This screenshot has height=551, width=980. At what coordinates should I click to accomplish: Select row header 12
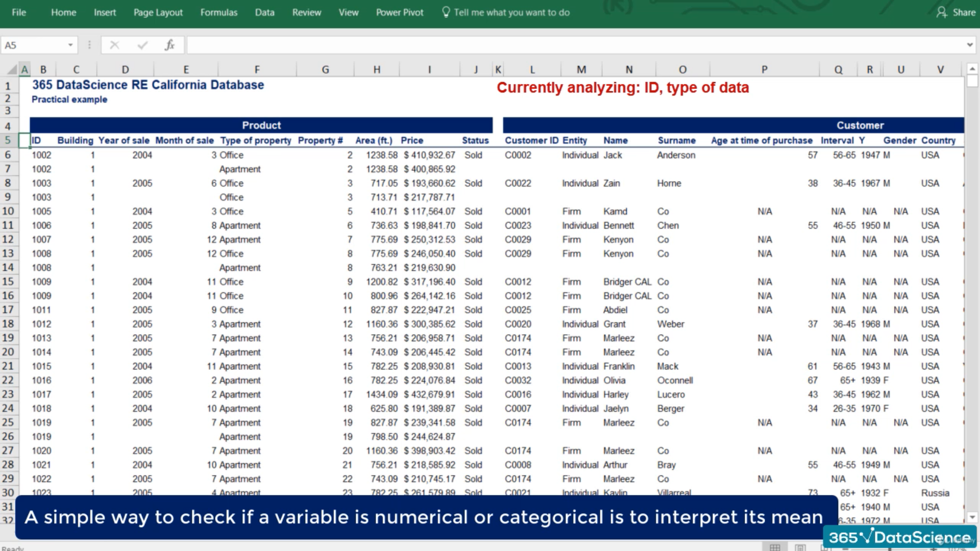tap(8, 239)
